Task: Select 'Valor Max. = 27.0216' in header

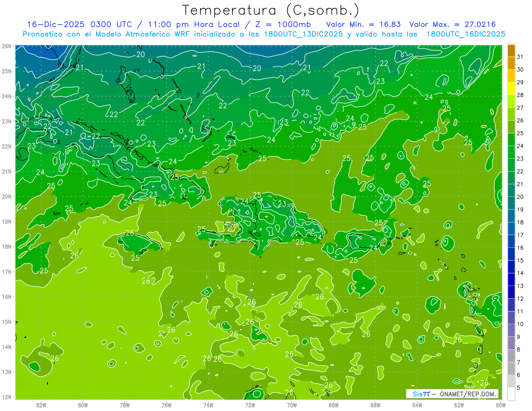Action: [x=453, y=24]
